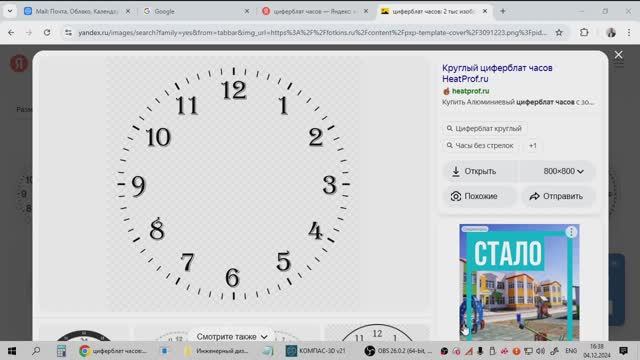
Task: Switch the ENG input language indicator
Action: 571,351
